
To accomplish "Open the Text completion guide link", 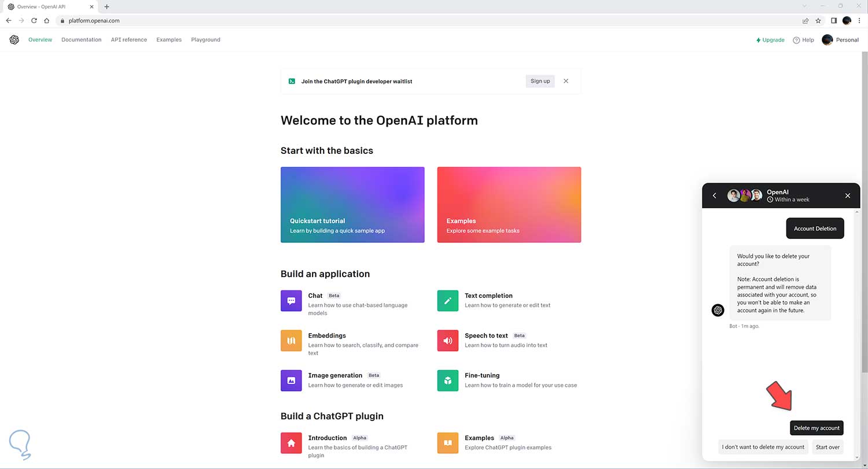I will tap(488, 296).
